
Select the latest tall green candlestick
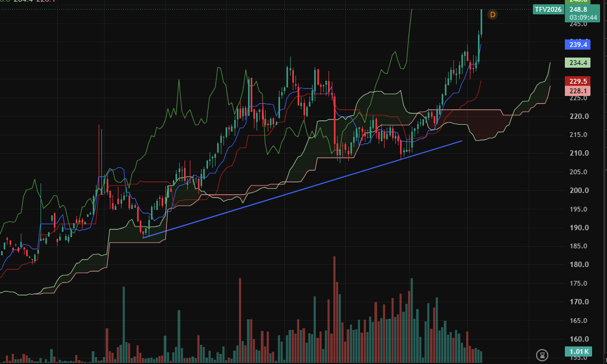click(481, 23)
